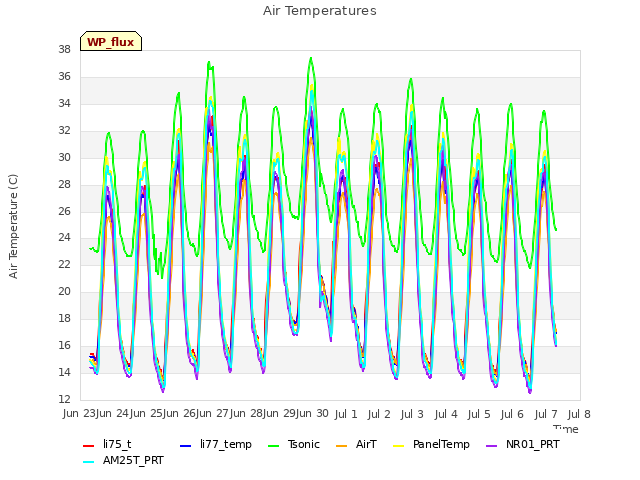Click the li77_temp legend entry
640x480 pixels.
click(x=216, y=444)
